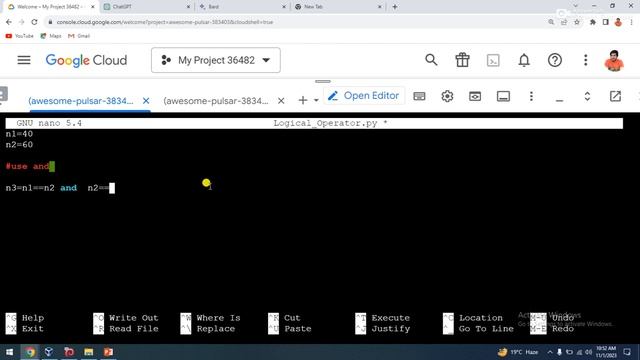Open PowerPoint from the taskbar
This screenshot has width=640, height=360.
(x=108, y=352)
